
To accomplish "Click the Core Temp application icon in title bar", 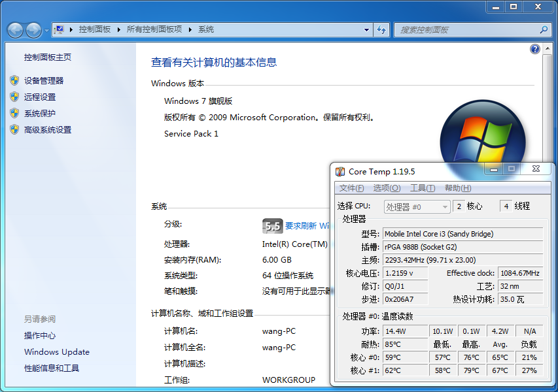I will pyautogui.click(x=340, y=172).
